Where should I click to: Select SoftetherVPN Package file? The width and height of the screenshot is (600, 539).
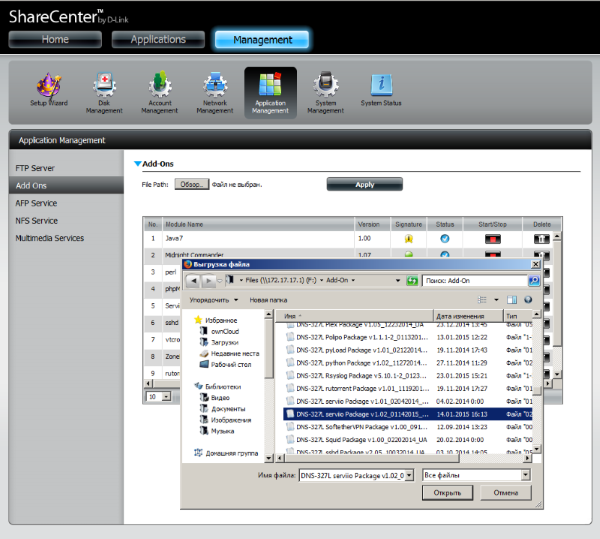pyautogui.click(x=408, y=427)
